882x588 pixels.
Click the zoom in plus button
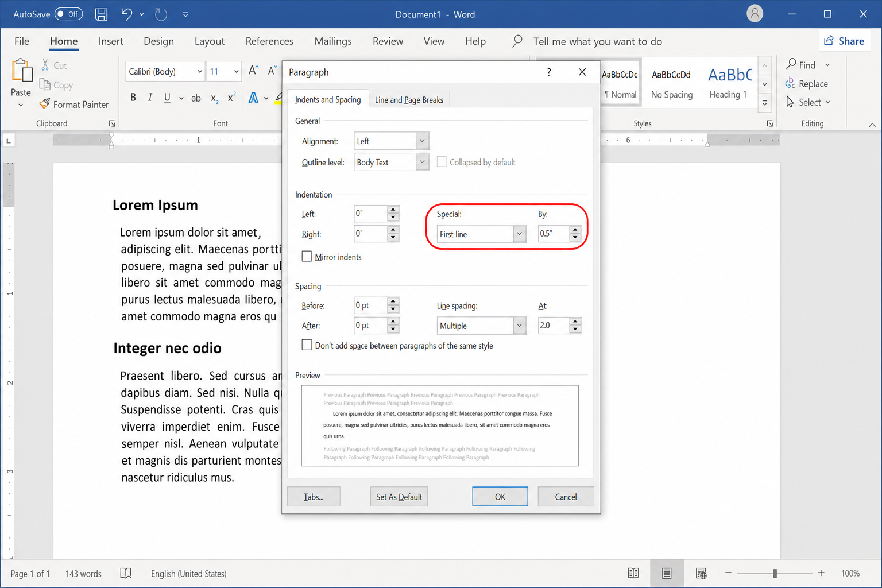821,573
